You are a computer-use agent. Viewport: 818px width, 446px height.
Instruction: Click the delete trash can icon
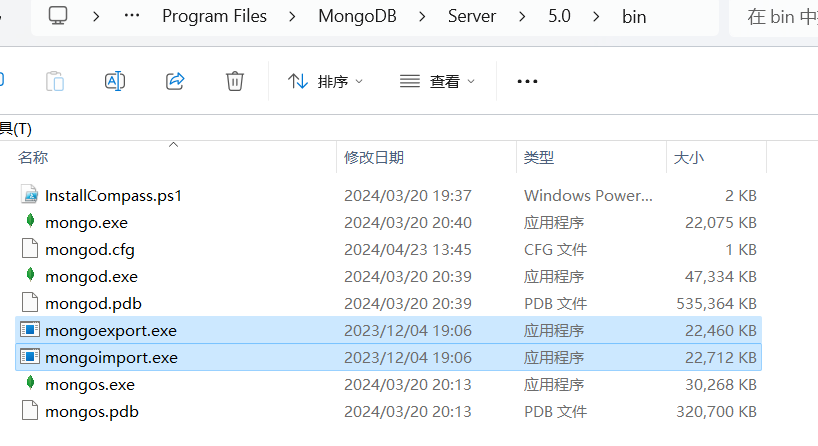(x=235, y=81)
